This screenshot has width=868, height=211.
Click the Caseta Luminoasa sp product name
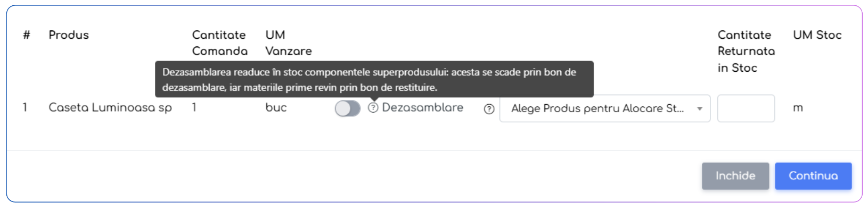coord(110,108)
